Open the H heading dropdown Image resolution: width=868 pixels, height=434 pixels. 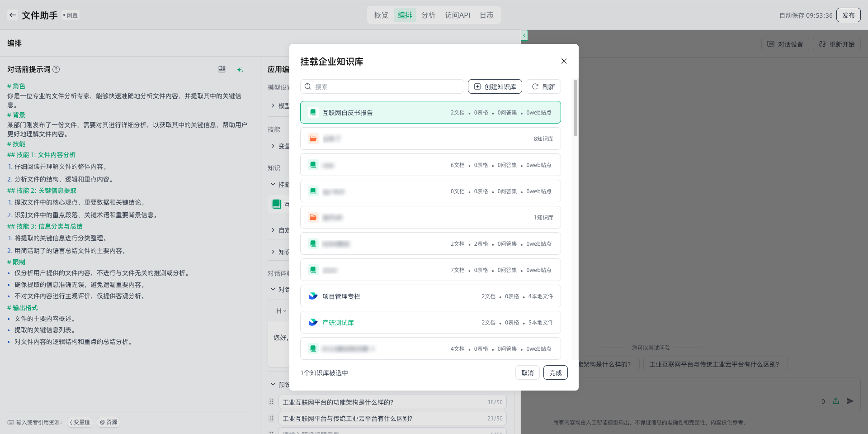click(x=281, y=311)
